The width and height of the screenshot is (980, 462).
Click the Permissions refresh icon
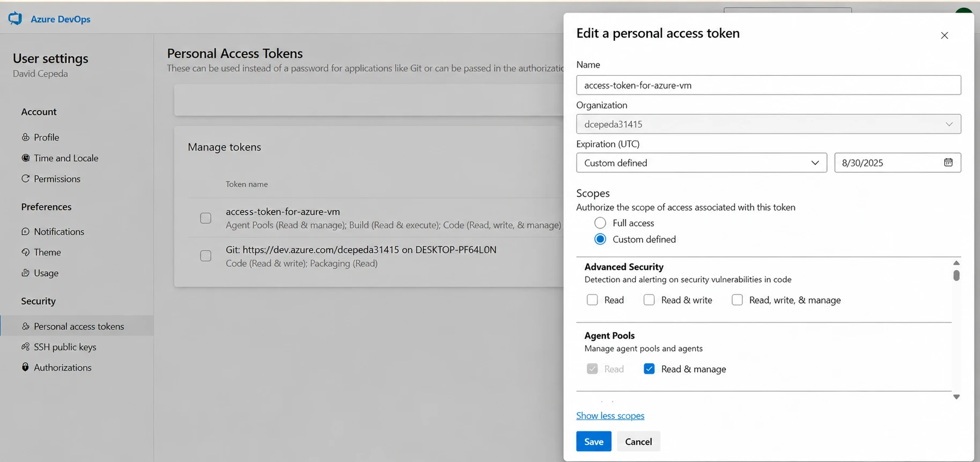pos(25,179)
